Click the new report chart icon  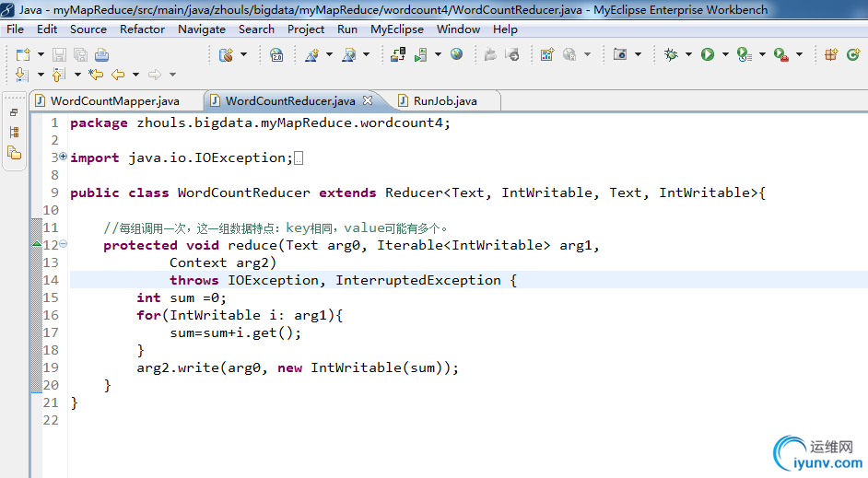tap(547, 54)
